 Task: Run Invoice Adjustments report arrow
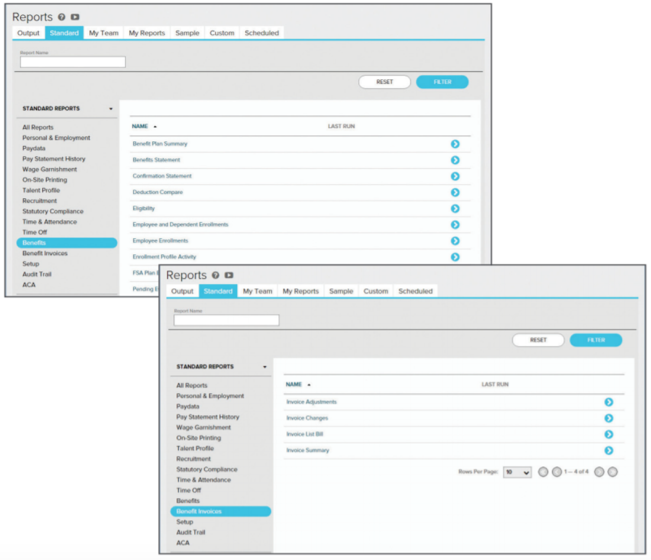609,402
